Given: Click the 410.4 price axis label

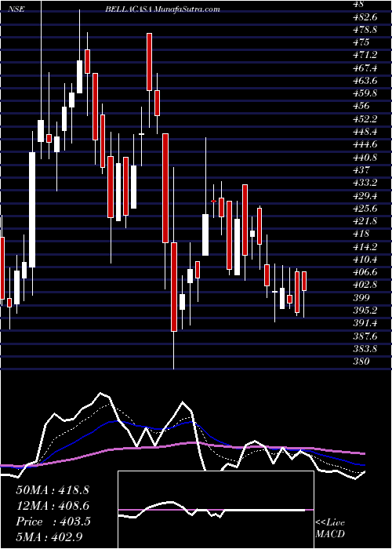Looking at the screenshot, I should click(x=366, y=260).
